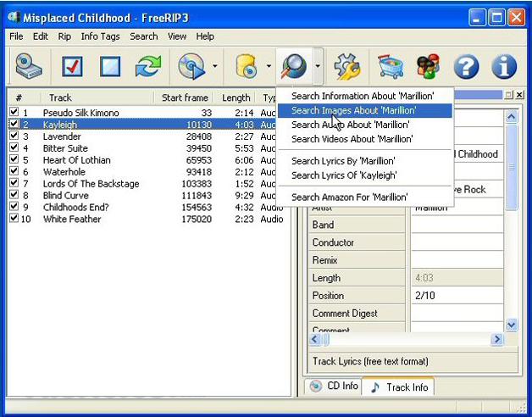Click the community people icon

point(428,66)
